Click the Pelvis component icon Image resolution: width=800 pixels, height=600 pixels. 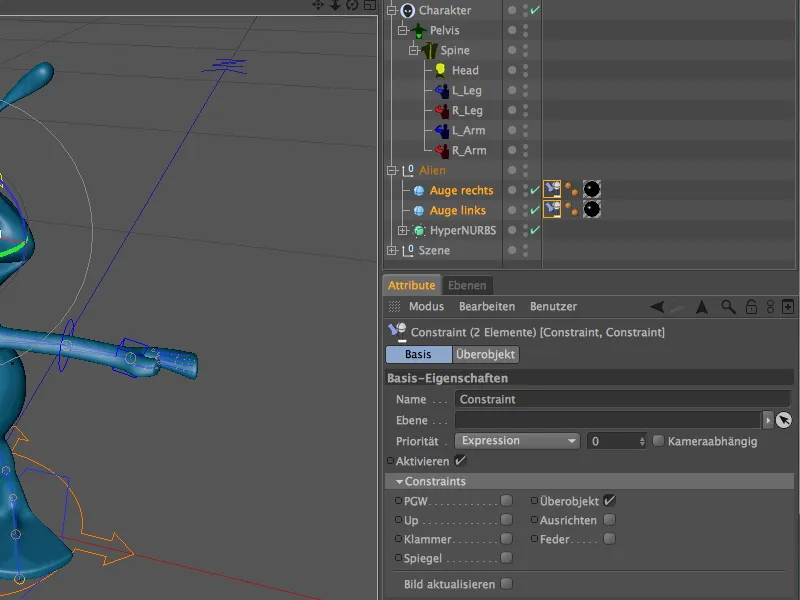(419, 31)
